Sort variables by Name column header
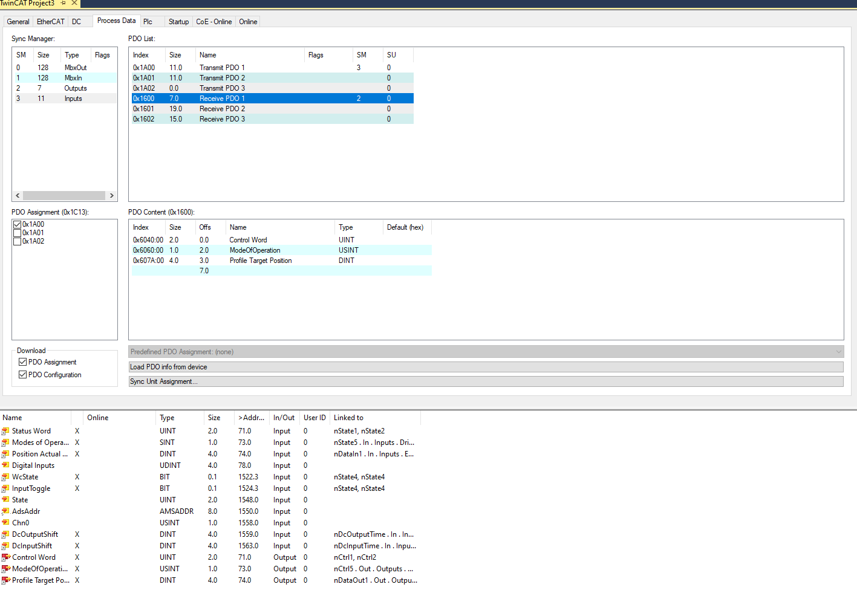 coord(36,418)
